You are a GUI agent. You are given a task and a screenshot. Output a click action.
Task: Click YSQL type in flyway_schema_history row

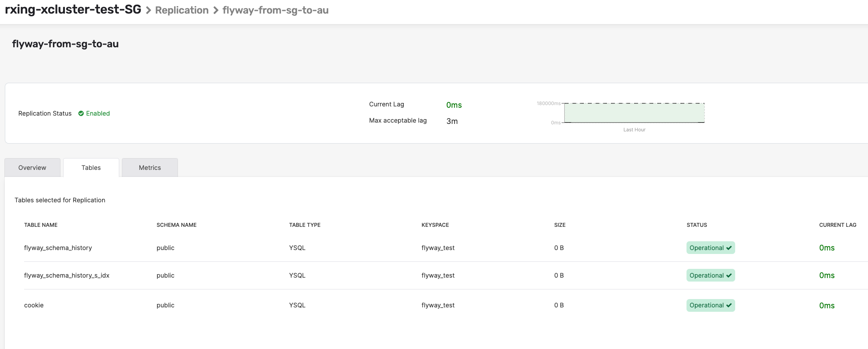[297, 248]
